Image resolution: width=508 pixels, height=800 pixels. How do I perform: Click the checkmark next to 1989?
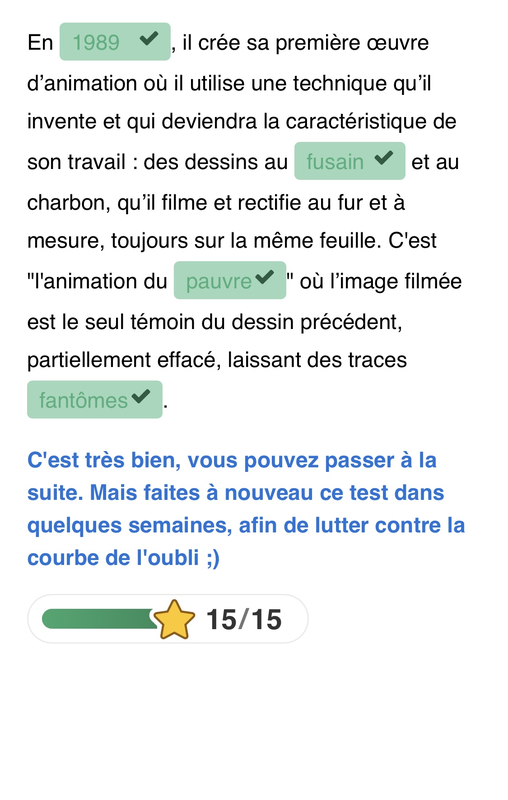point(148,38)
